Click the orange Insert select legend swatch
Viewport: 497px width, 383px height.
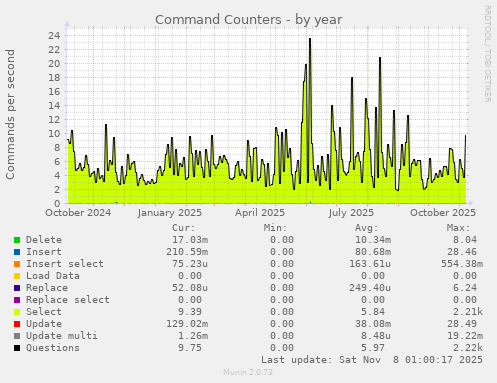[17, 264]
